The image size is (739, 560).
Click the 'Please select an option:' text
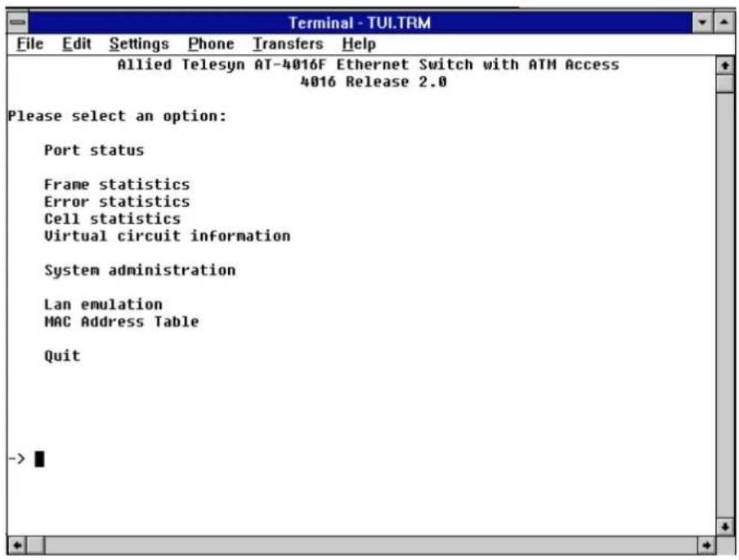tap(118, 116)
